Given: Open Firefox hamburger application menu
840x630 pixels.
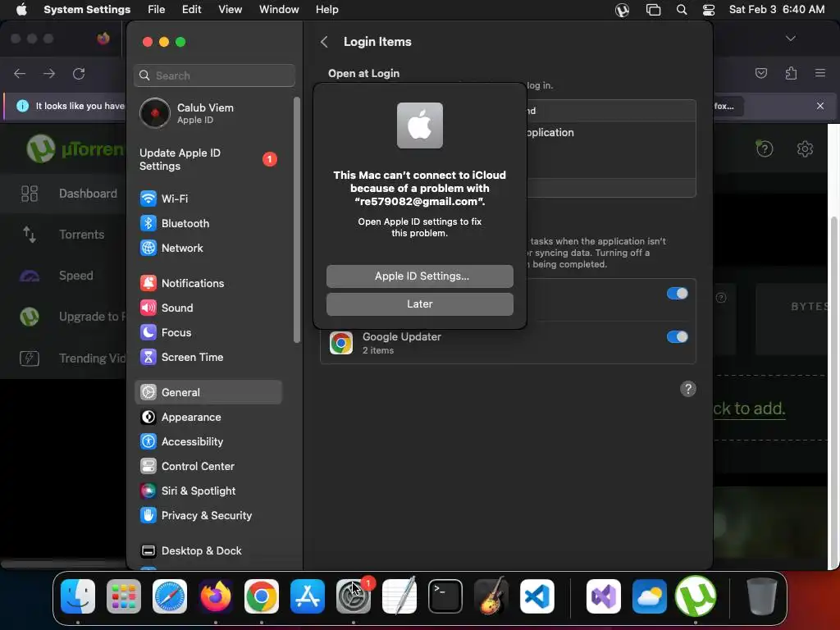Looking at the screenshot, I should 820,73.
